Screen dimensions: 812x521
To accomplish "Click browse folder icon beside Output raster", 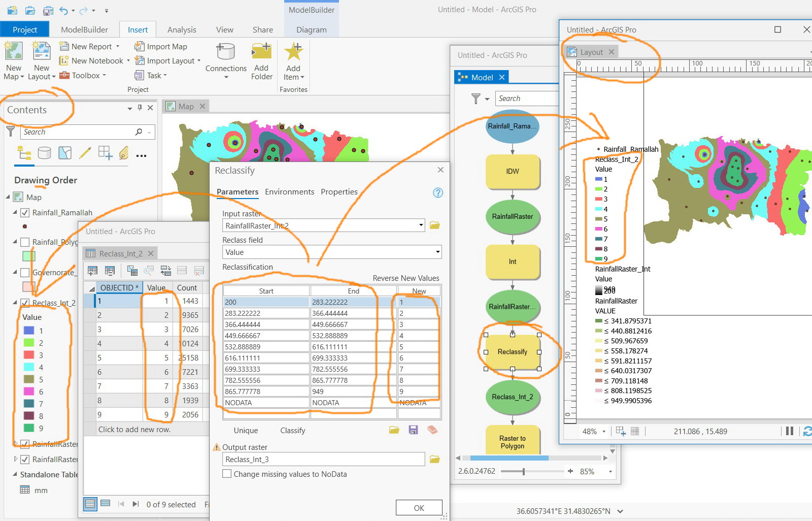I will [x=435, y=459].
